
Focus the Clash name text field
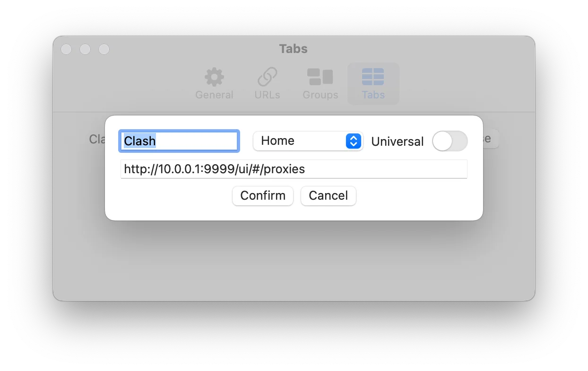tap(179, 141)
